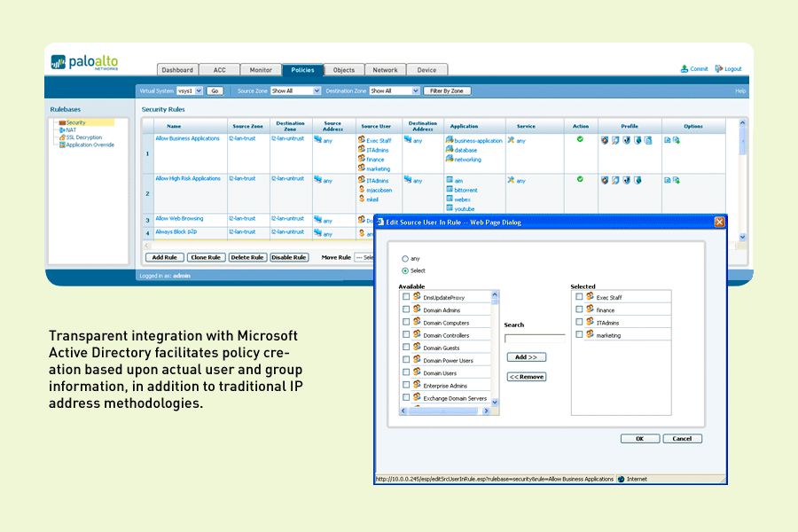Click the Search input field in dialog
Screen dimensions: 798x532
click(x=535, y=338)
